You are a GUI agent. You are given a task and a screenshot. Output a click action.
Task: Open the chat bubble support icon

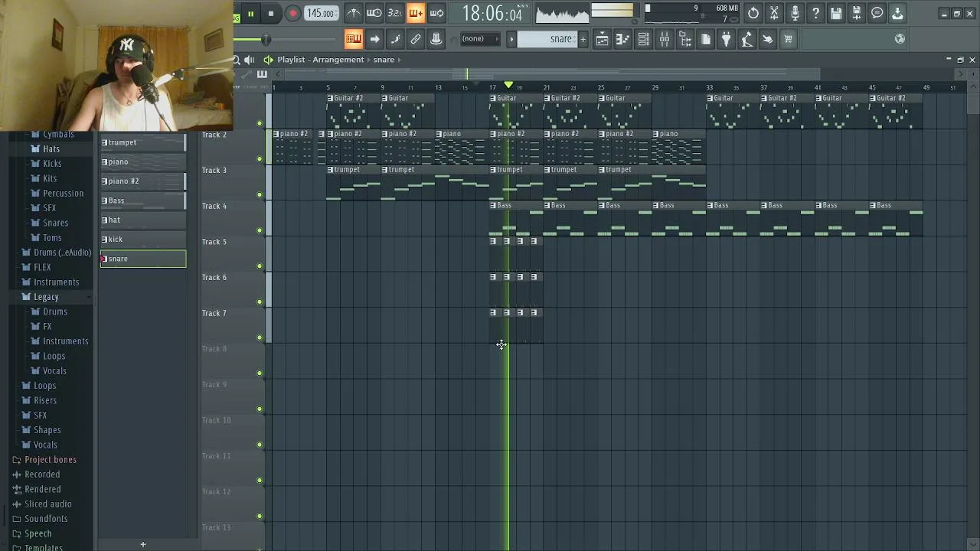tap(877, 13)
